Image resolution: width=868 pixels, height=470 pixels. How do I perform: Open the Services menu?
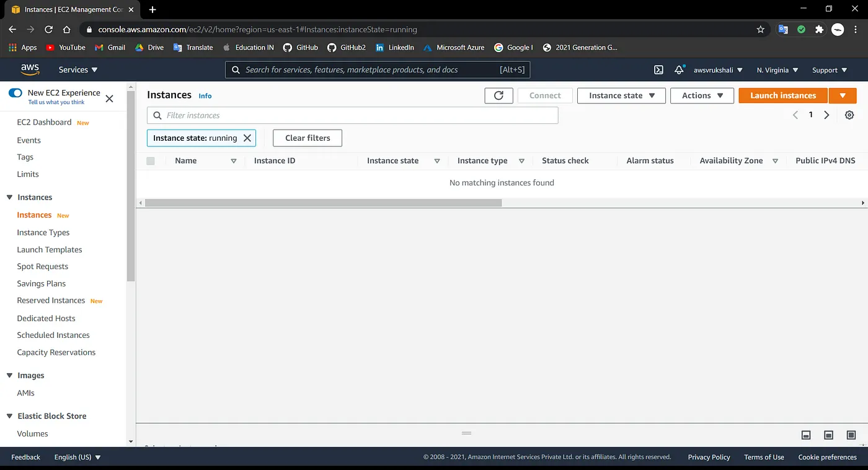click(78, 70)
